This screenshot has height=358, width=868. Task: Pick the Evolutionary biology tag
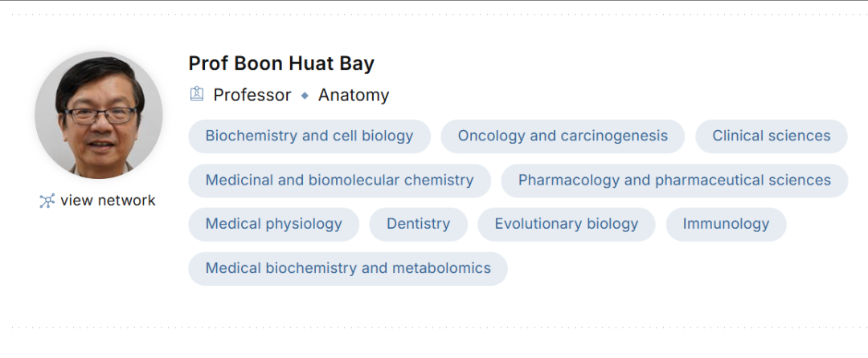pyautogui.click(x=566, y=225)
